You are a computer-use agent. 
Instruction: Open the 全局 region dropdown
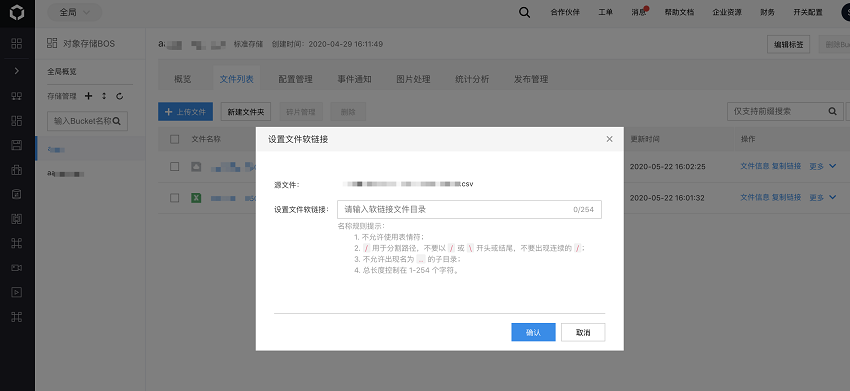coord(74,12)
